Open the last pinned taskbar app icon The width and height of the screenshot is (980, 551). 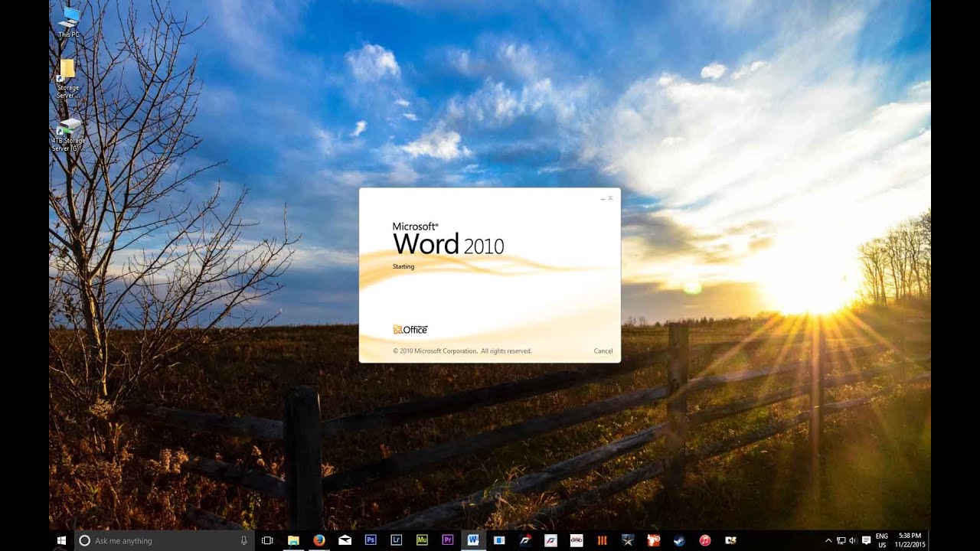click(x=731, y=540)
